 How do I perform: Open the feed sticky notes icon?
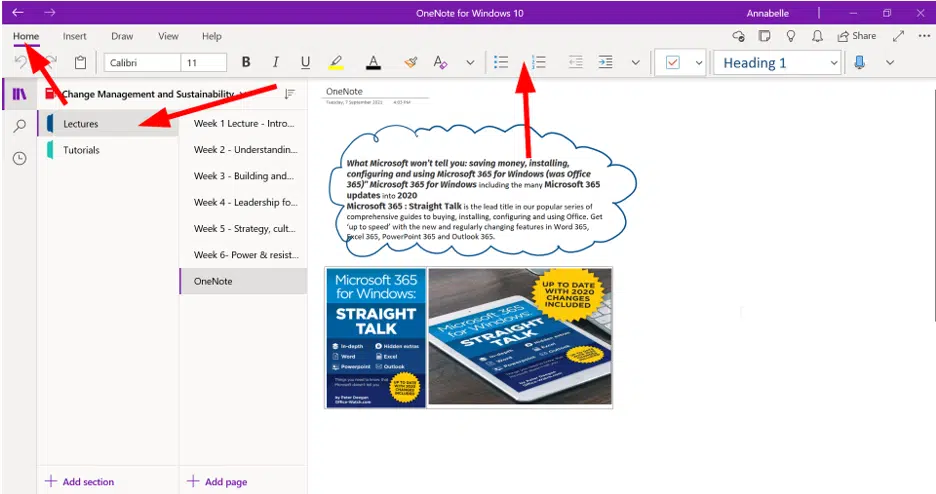[764, 36]
